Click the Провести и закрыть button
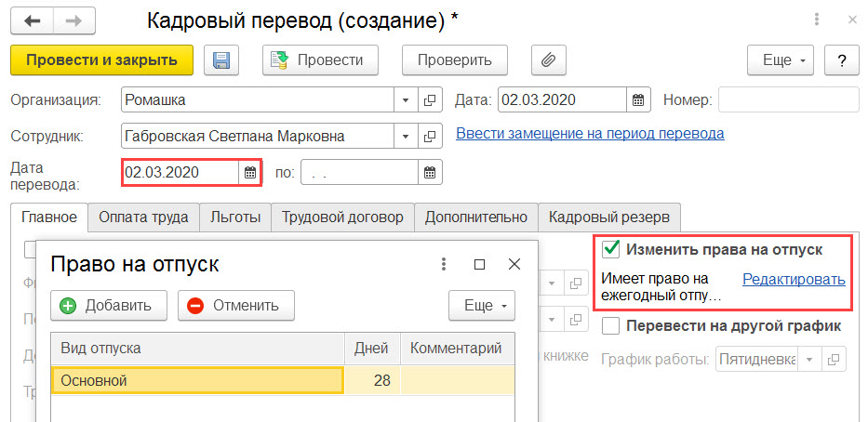868x422 pixels. [x=101, y=59]
